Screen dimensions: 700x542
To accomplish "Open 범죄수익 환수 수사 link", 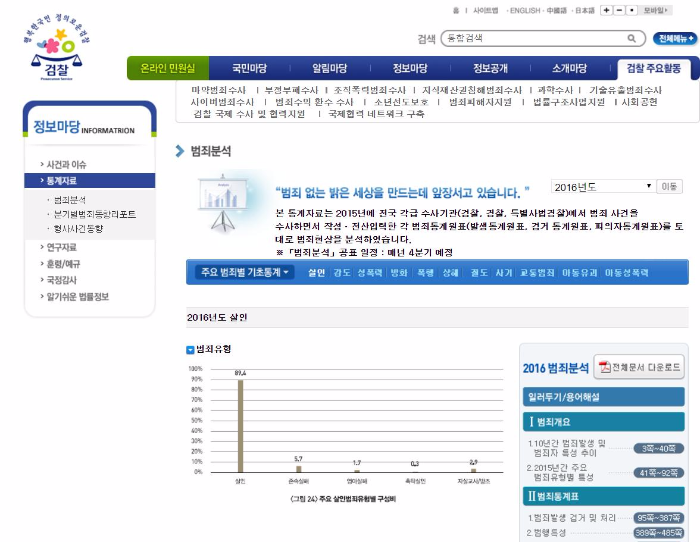I will coord(314,102).
